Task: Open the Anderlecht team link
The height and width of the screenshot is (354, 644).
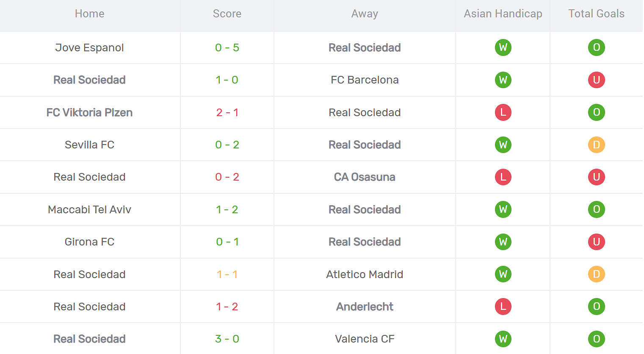Action: point(365,307)
